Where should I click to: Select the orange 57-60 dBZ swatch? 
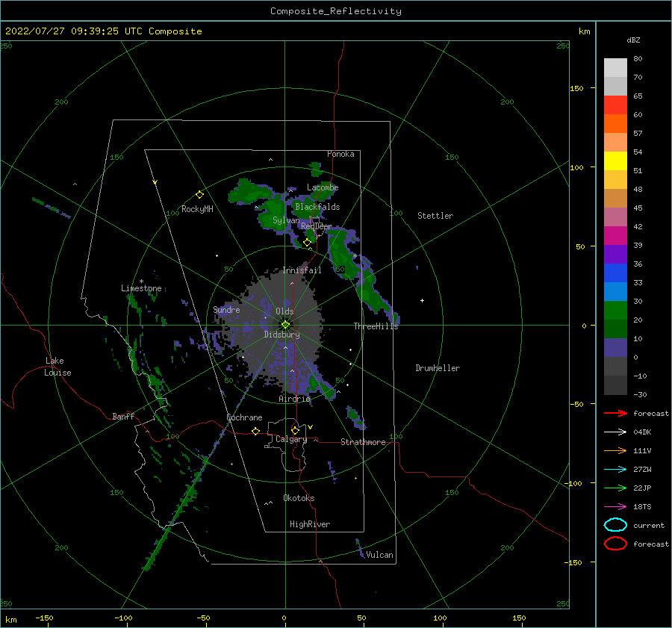pyautogui.click(x=615, y=123)
